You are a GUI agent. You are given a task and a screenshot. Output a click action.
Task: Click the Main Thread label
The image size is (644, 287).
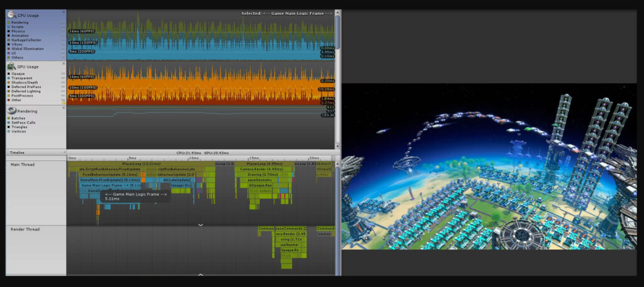click(x=22, y=165)
